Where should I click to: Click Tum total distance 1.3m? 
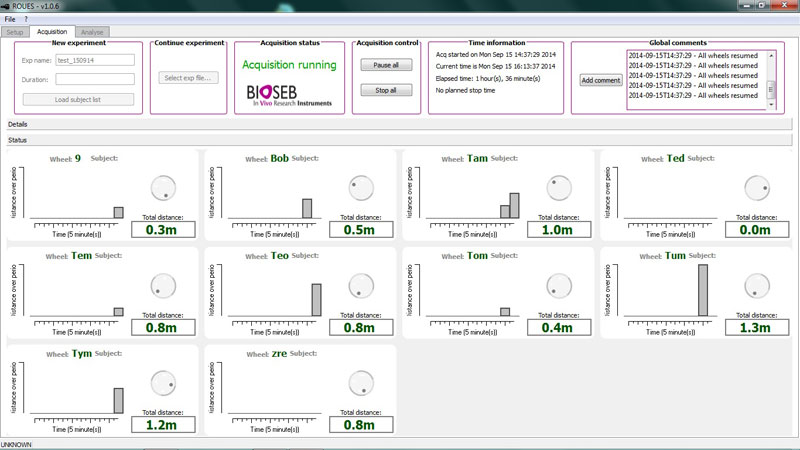tap(757, 328)
